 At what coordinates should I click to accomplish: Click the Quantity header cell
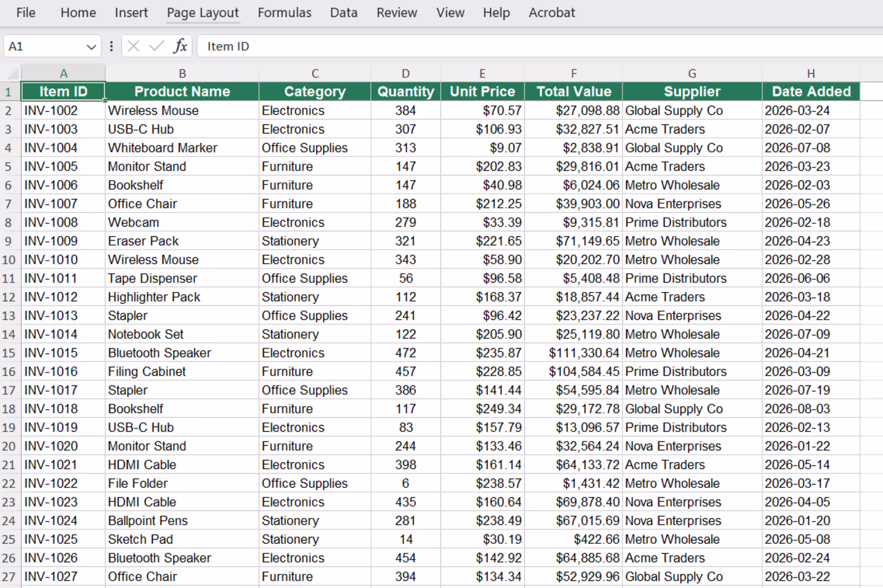(406, 92)
